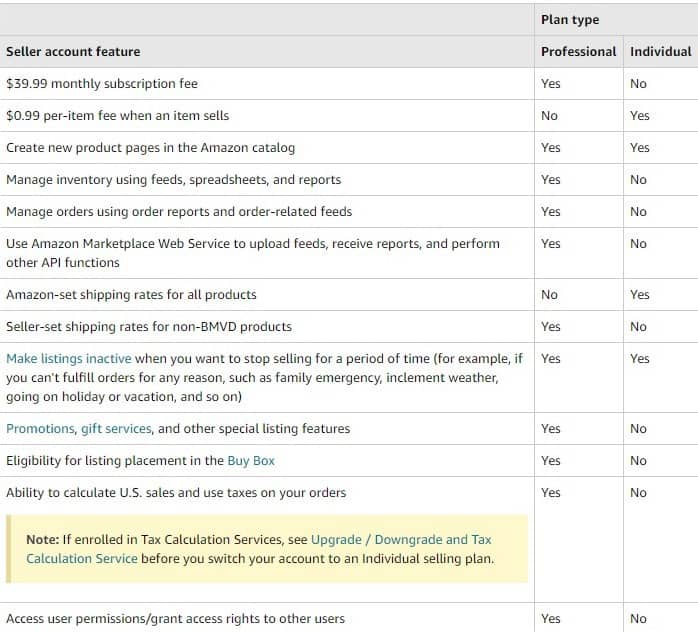
Task: Click the 'Seller account feature' header
Action: [x=73, y=52]
